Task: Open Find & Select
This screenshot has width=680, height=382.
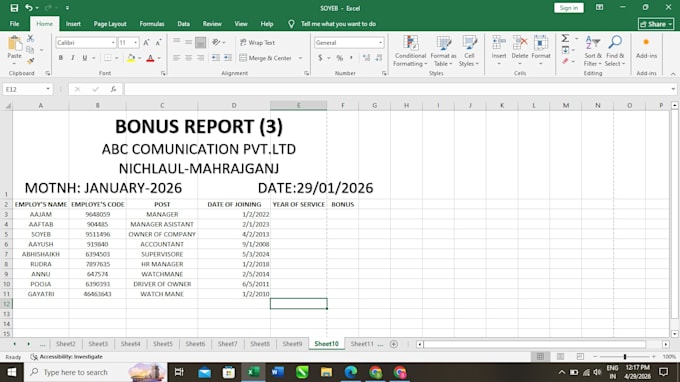Action: (x=615, y=51)
